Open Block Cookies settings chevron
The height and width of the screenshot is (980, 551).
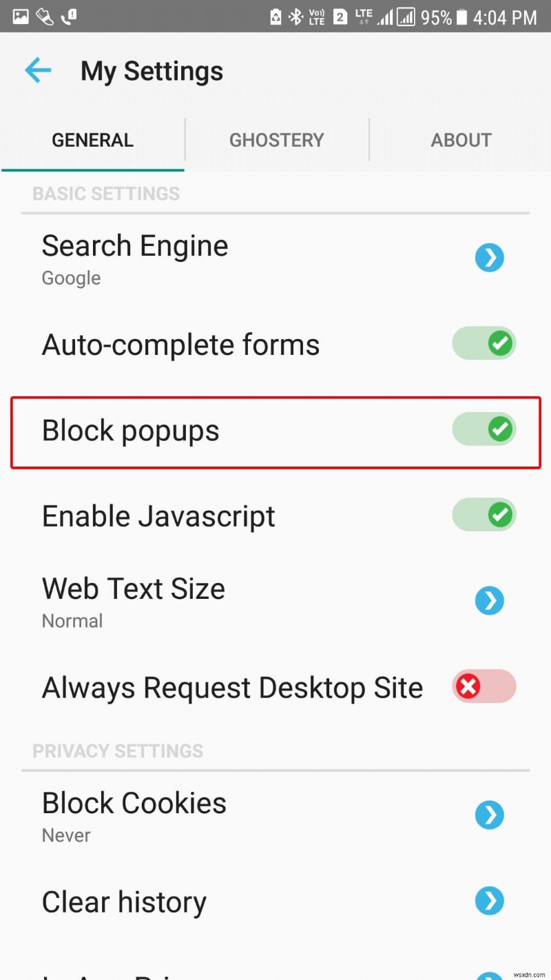(x=490, y=815)
